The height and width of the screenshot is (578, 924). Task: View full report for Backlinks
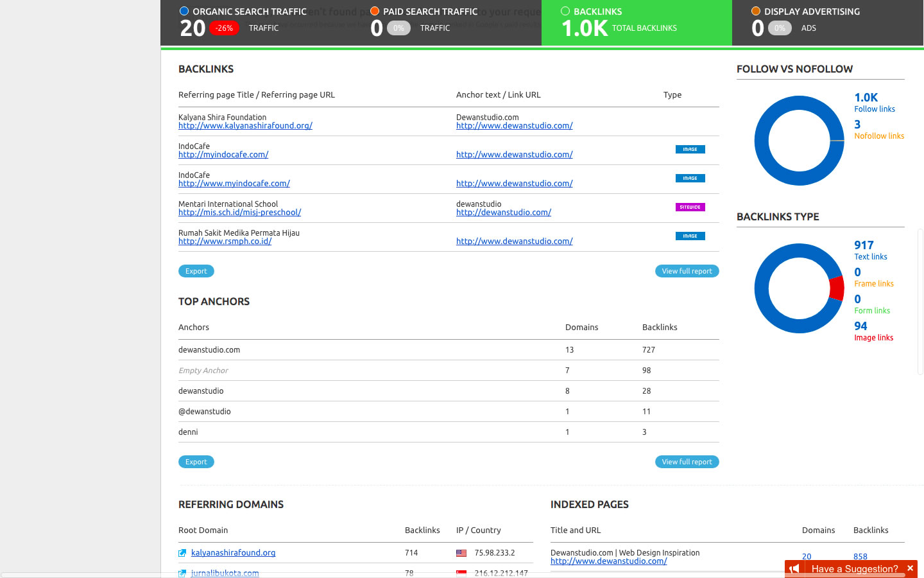pyautogui.click(x=687, y=271)
